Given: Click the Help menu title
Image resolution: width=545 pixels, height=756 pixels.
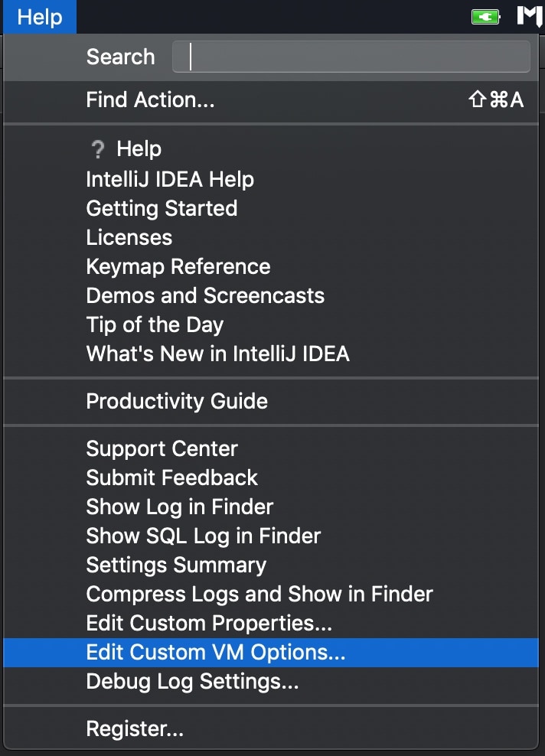Looking at the screenshot, I should 40,16.
